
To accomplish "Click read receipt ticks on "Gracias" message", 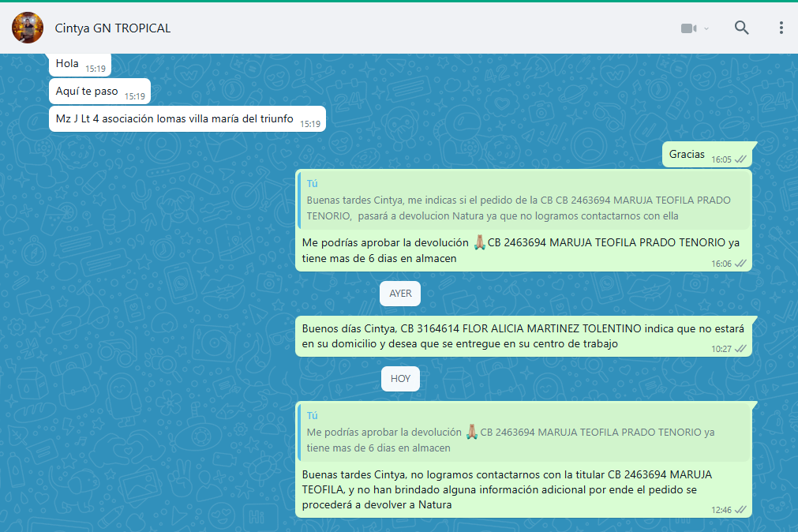I will tap(740, 159).
